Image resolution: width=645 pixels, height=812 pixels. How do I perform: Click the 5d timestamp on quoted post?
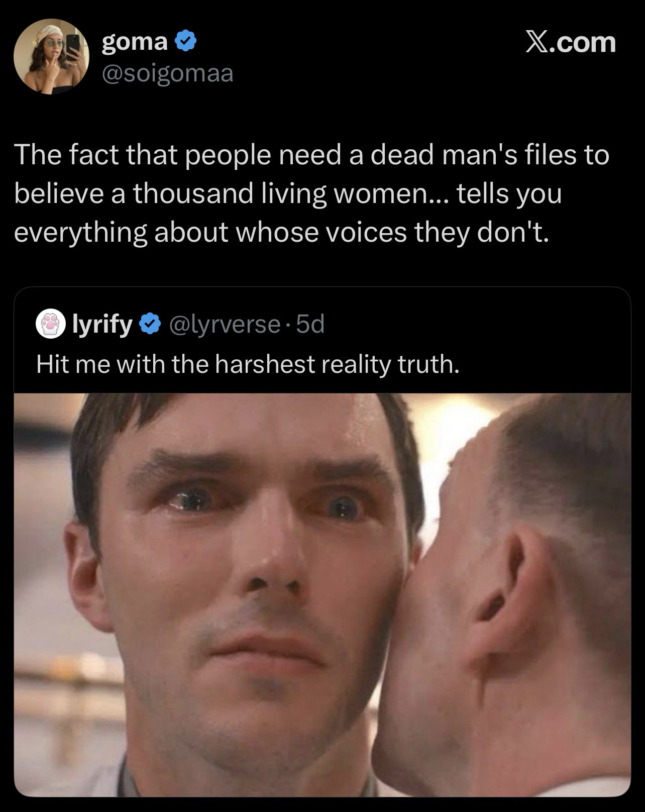(311, 325)
